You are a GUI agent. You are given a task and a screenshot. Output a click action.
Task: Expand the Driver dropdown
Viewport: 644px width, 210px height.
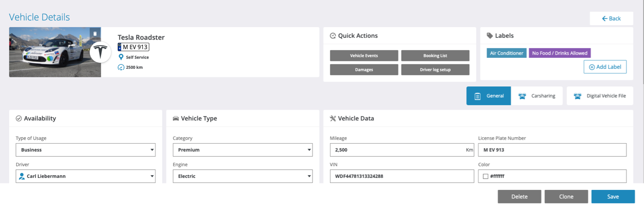tap(86, 176)
